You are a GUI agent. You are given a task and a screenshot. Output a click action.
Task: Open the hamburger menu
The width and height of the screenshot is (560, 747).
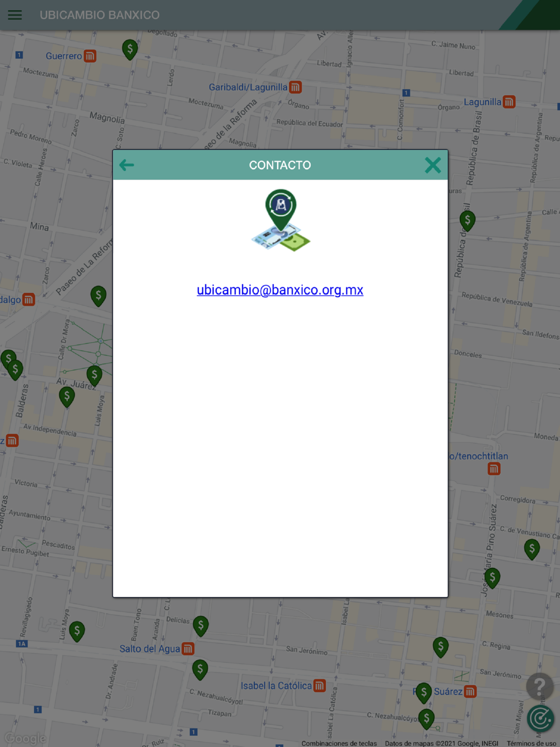(x=15, y=15)
